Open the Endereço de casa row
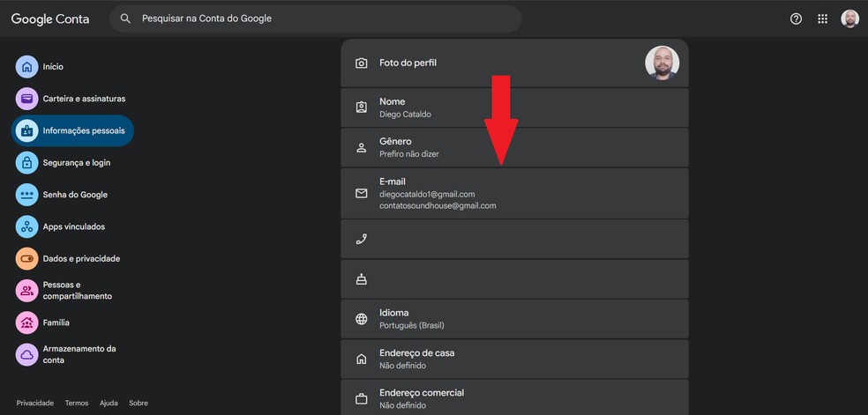The width and height of the screenshot is (868, 415). point(515,359)
